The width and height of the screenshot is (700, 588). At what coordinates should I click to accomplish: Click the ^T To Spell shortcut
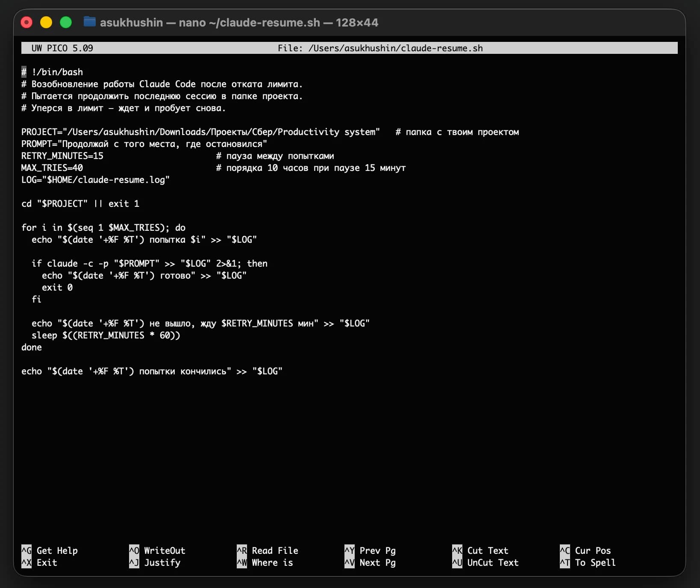coord(588,562)
